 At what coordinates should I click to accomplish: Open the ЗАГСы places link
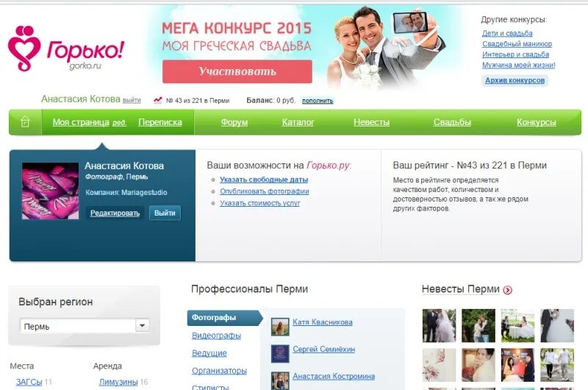click(29, 382)
